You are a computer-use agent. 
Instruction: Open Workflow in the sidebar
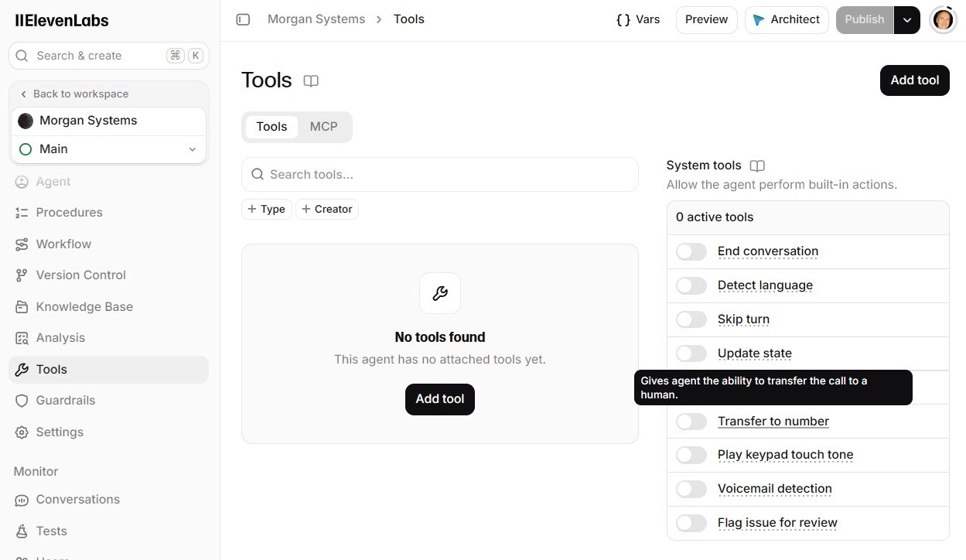tap(109, 244)
